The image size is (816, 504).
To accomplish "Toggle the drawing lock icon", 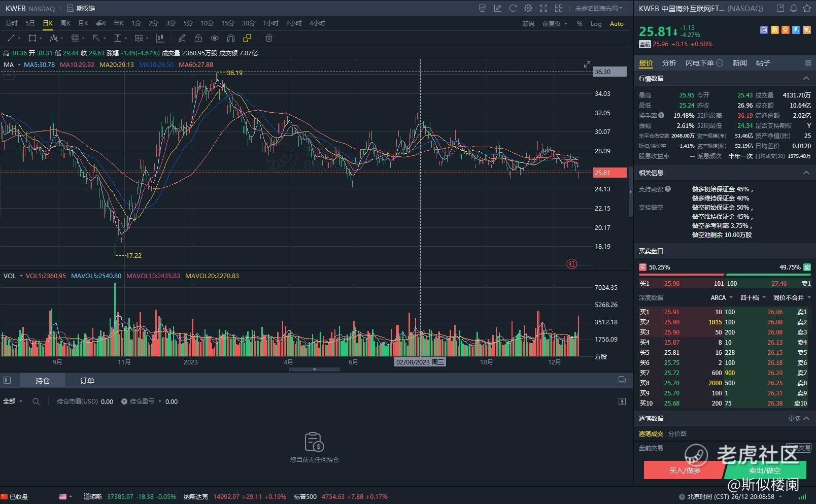I will [x=198, y=38].
